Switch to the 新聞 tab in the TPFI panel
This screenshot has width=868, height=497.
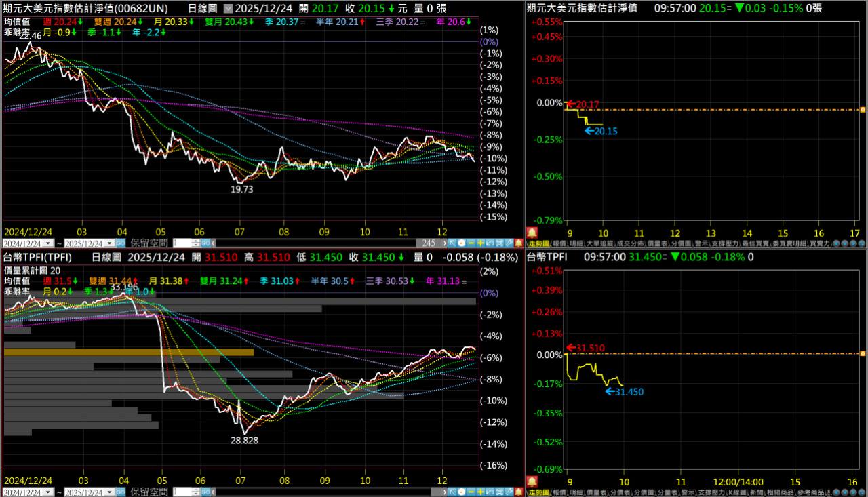(756, 492)
